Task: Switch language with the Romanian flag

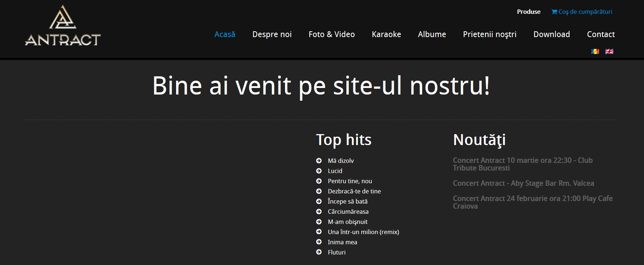Action: point(595,52)
